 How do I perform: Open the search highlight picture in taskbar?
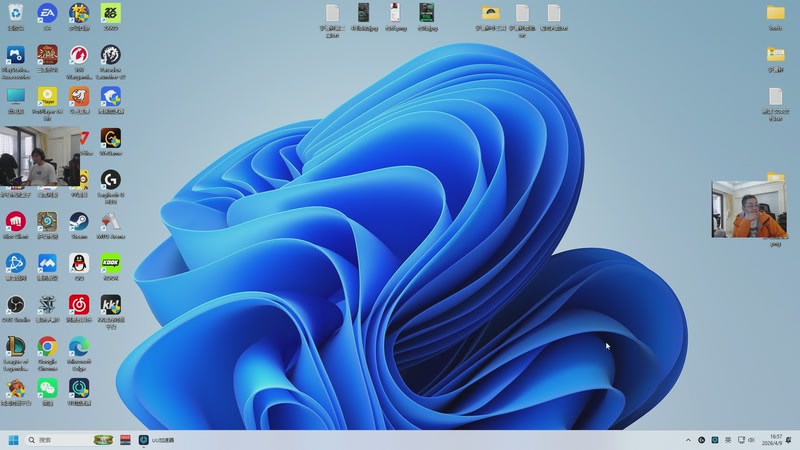[x=103, y=440]
